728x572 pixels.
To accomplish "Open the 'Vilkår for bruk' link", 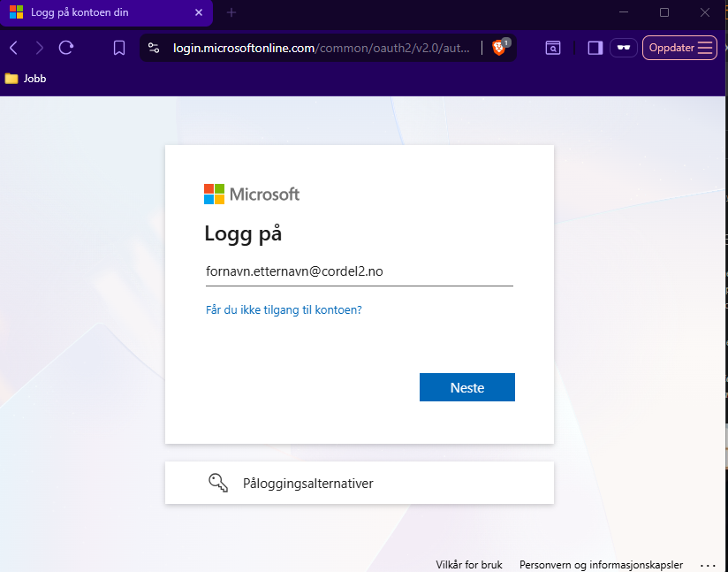I will point(468,564).
